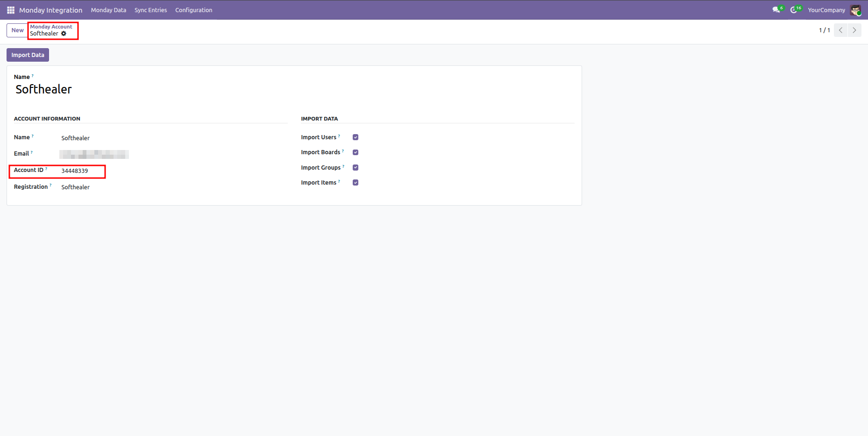Open the activities clock icon
The width and height of the screenshot is (868, 436).
pos(794,10)
